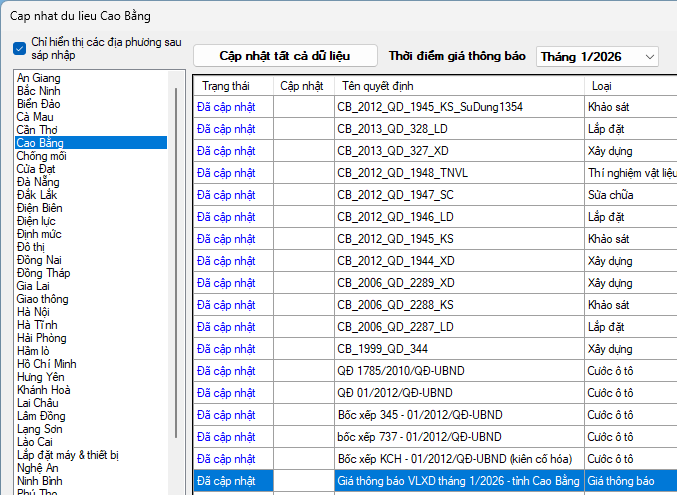Screen dimensions: 677x495
Task: Select 'Bốc xếp 345 - 01/2012/QĐ-UBND' row
Action: click(x=418, y=415)
